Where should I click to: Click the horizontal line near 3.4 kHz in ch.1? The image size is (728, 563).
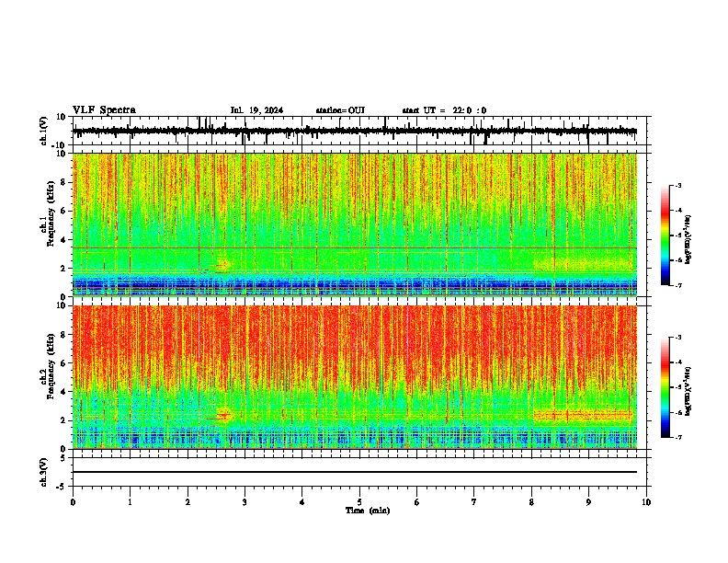(x=355, y=247)
